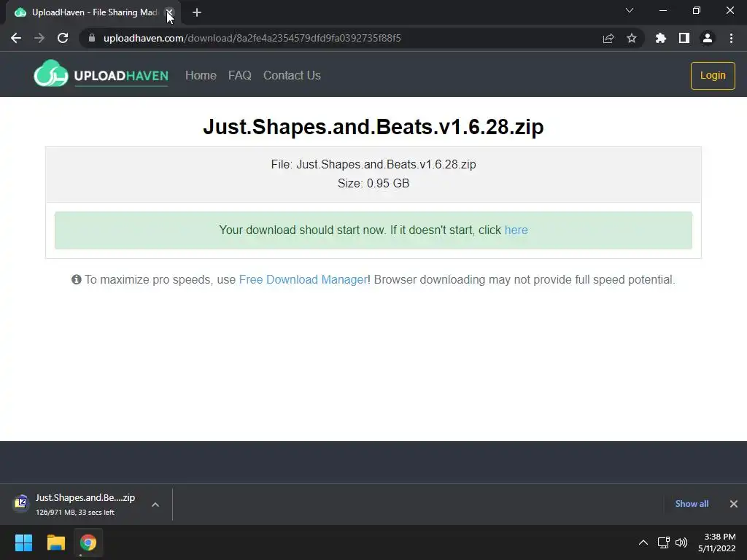This screenshot has width=747, height=560.
Task: Click the 'Size: 0.95 GB' text
Action: coord(373,183)
